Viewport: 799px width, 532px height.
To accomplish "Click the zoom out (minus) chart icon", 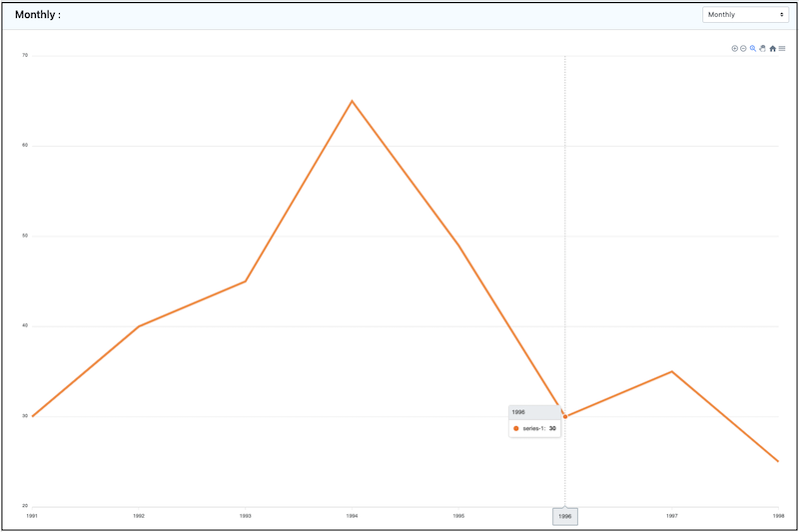I will pos(743,48).
